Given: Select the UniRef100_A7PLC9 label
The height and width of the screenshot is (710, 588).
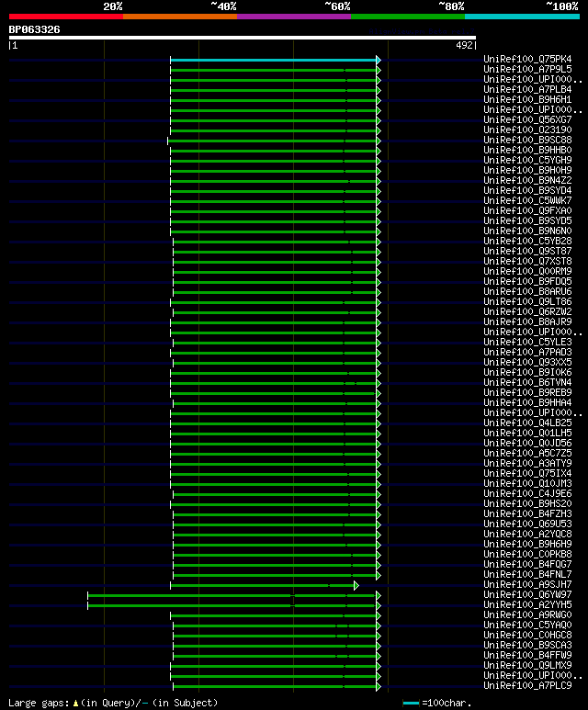Looking at the screenshot, I should tap(527, 685).
